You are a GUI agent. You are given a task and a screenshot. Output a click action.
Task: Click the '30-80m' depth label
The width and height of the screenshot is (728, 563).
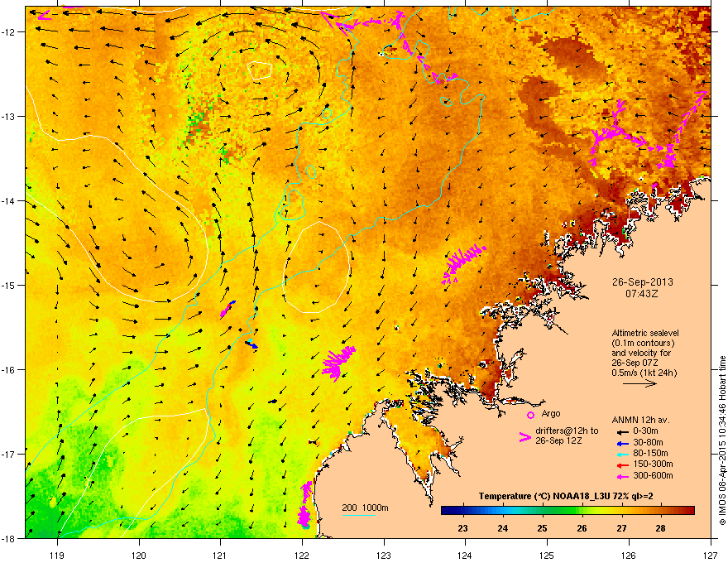point(648,442)
